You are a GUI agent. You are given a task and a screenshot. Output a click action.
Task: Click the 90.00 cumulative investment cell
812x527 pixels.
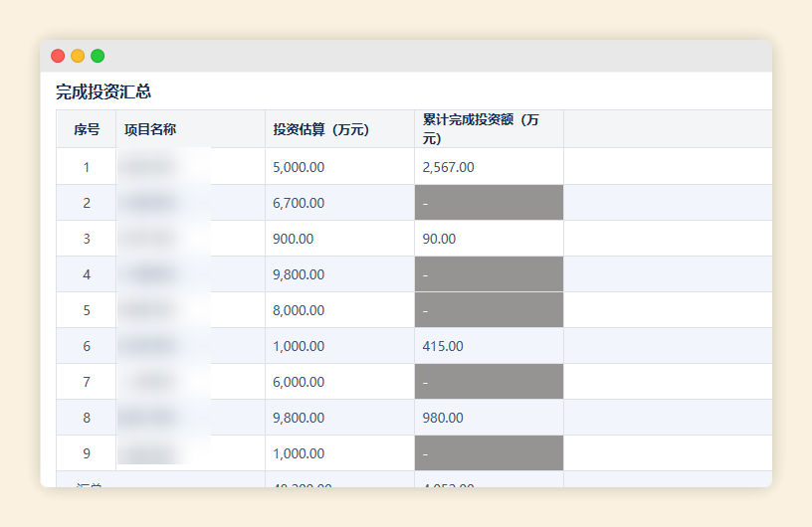click(x=439, y=239)
